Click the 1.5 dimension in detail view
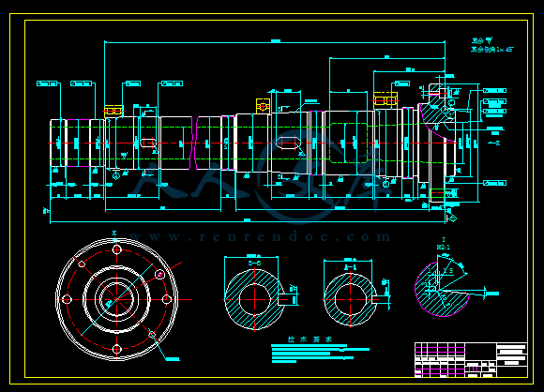The height and width of the screenshot is (392, 544). [448, 271]
